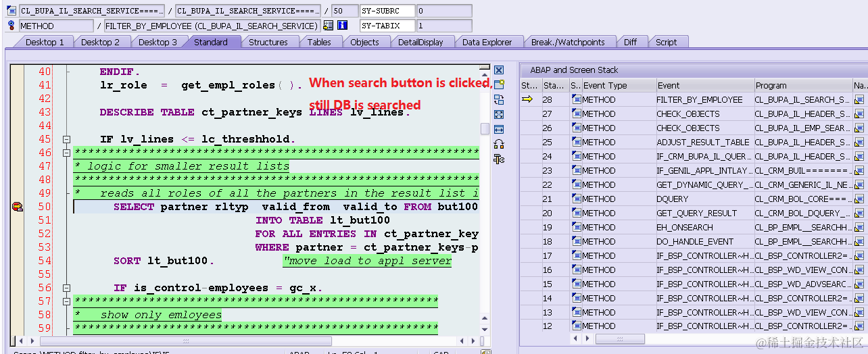The image size is (868, 354).
Task: Open the Services of the Tool icon
Action: click(x=499, y=144)
